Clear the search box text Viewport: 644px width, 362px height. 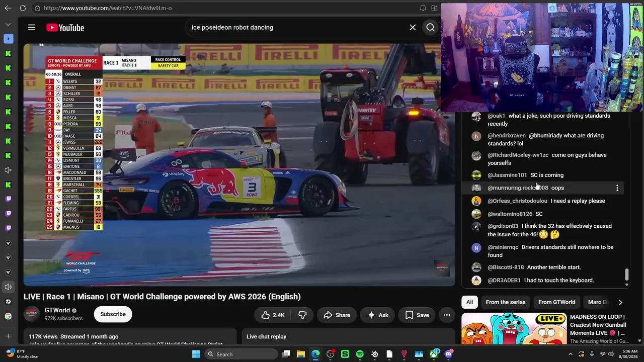[413, 28]
